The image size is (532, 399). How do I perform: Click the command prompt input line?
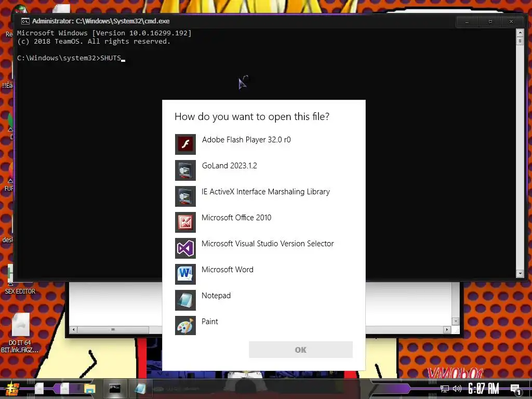point(71,58)
